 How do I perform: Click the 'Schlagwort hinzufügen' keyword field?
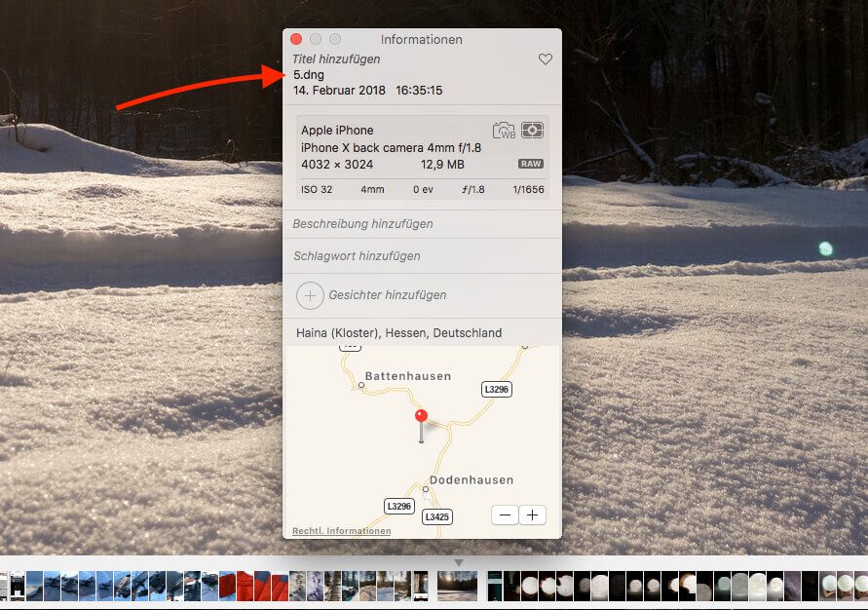pos(357,256)
